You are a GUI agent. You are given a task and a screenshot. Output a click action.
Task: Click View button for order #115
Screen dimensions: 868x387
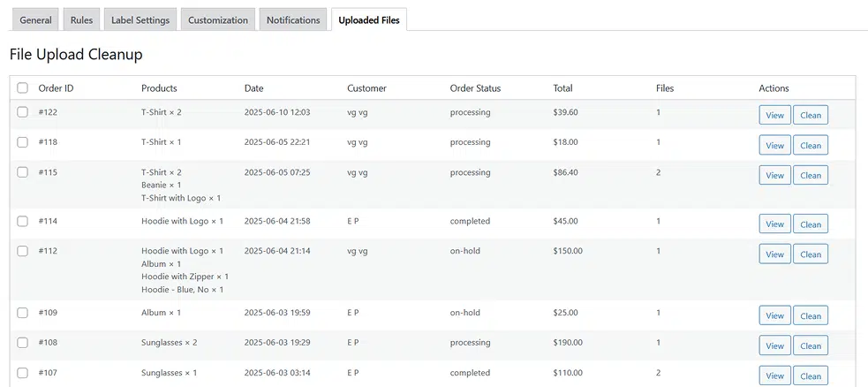tap(774, 175)
